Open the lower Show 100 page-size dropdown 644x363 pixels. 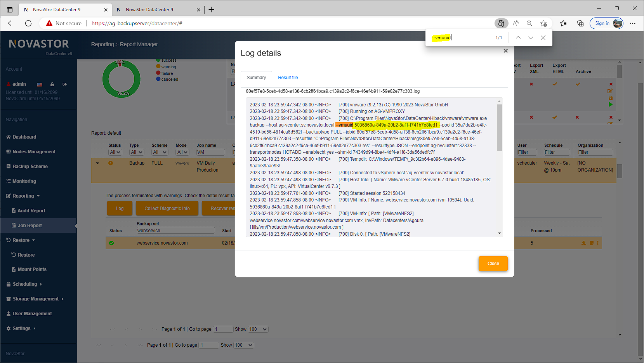click(x=244, y=345)
